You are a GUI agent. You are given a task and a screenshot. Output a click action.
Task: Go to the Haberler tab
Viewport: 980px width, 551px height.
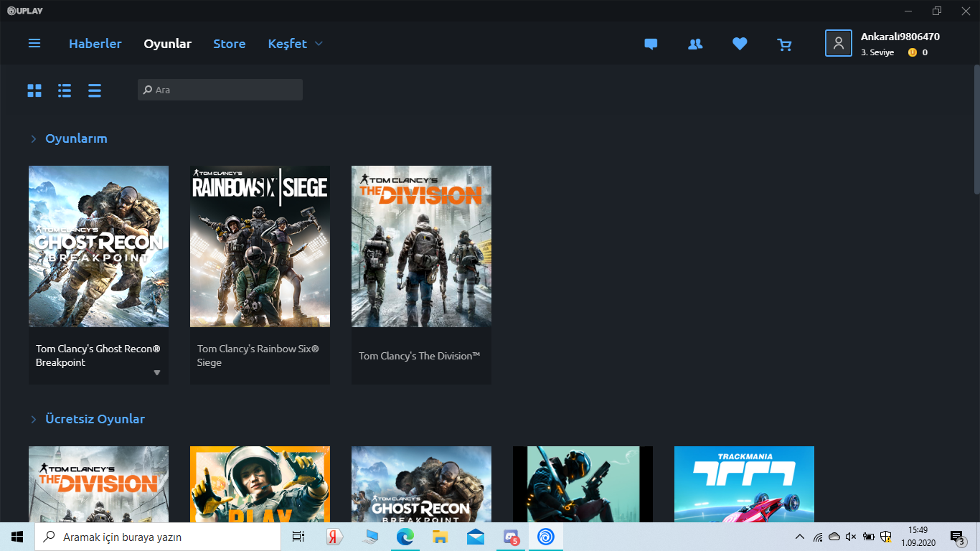click(95, 44)
